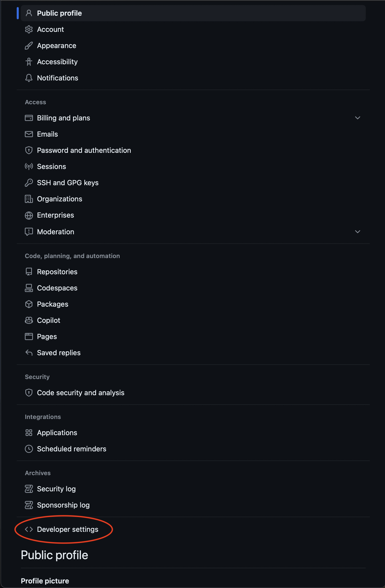Navigate to Repositories settings

[x=57, y=272]
